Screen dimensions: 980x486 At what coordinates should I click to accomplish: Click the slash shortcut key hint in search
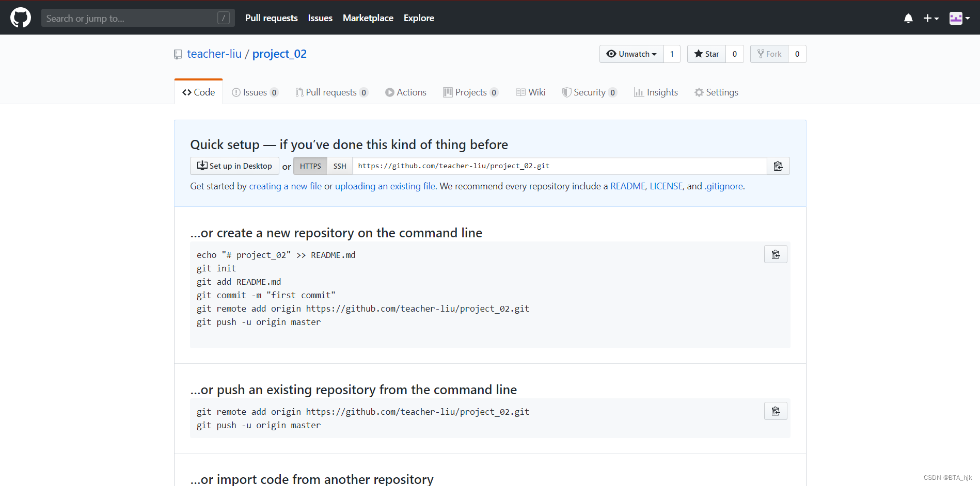click(223, 18)
